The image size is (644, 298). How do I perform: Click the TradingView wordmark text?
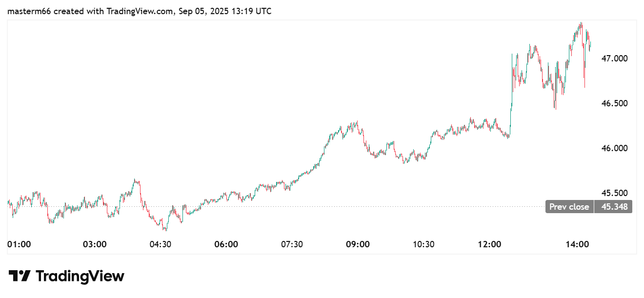pos(80,277)
